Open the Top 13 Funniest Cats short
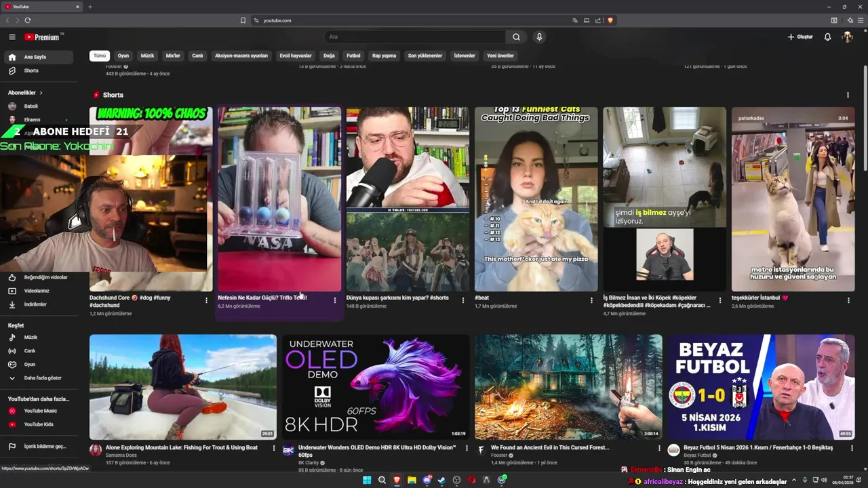Screen dimensions: 868x488 point(536,199)
